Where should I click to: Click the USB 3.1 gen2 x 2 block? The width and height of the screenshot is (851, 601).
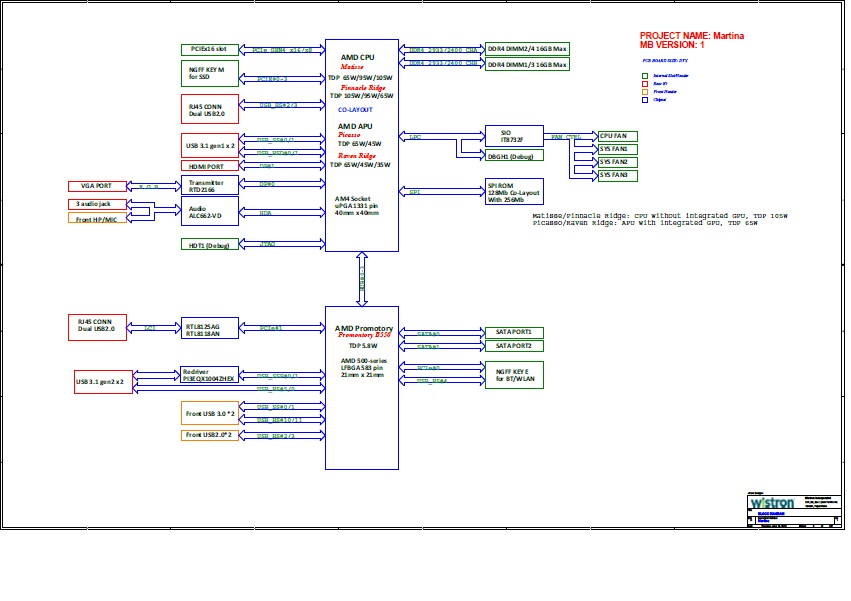click(x=103, y=382)
